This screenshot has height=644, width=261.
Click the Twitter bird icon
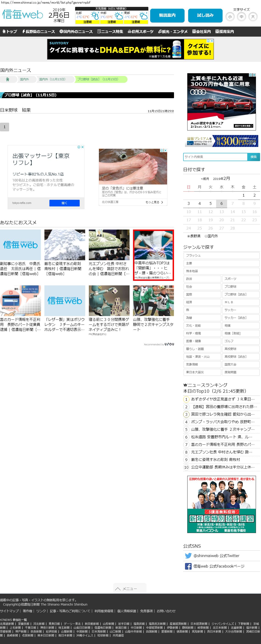tap(188, 555)
